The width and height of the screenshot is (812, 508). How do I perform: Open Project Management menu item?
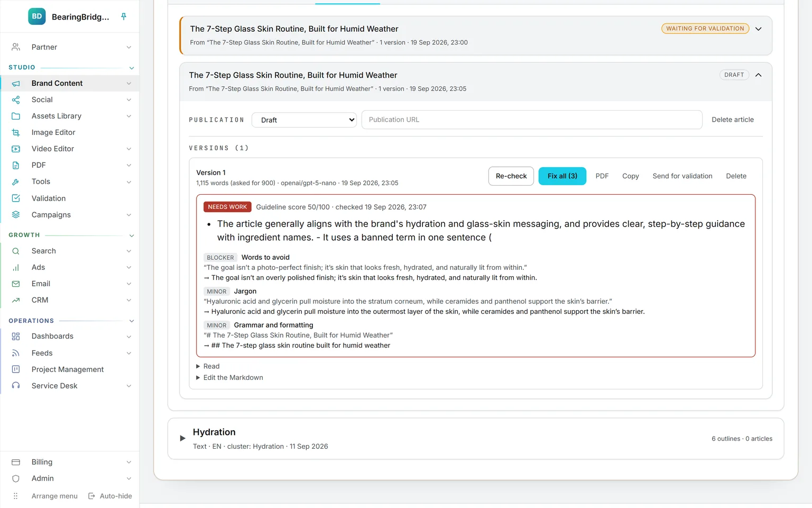point(71,369)
